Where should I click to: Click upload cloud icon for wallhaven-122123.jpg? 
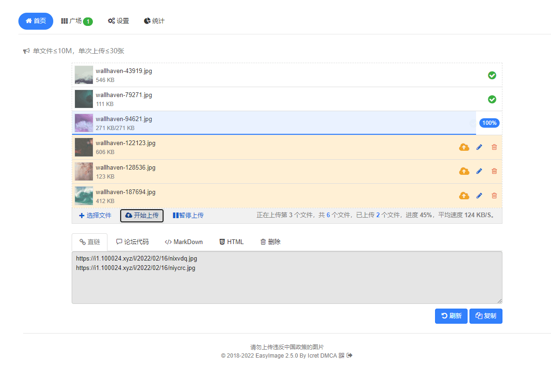(464, 147)
